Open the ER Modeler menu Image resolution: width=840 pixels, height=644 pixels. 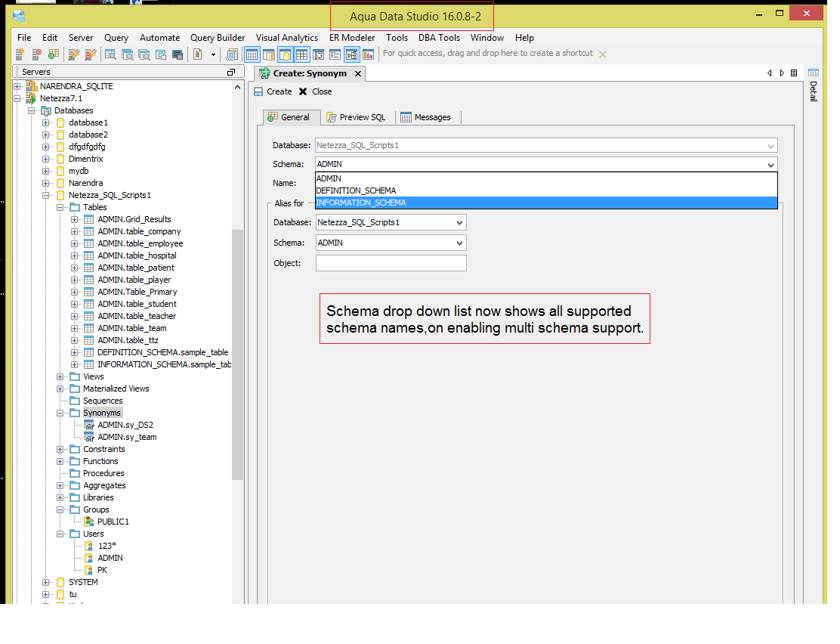(x=352, y=38)
